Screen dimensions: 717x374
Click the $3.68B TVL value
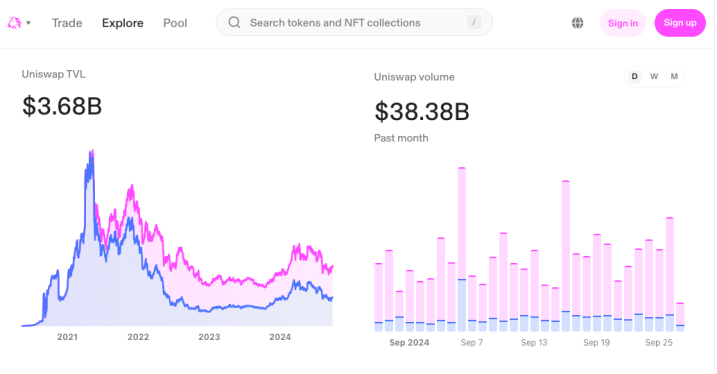pyautogui.click(x=62, y=106)
